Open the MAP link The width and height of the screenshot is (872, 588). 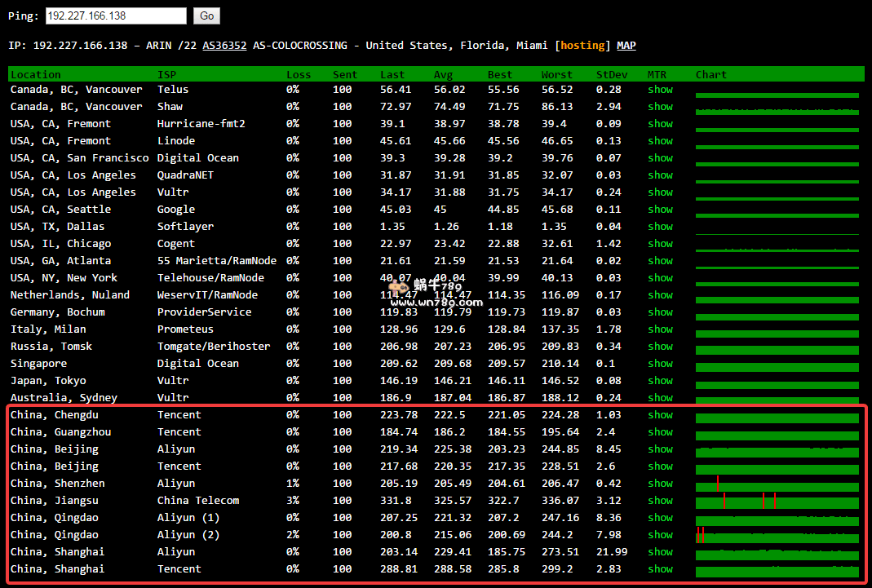626,46
